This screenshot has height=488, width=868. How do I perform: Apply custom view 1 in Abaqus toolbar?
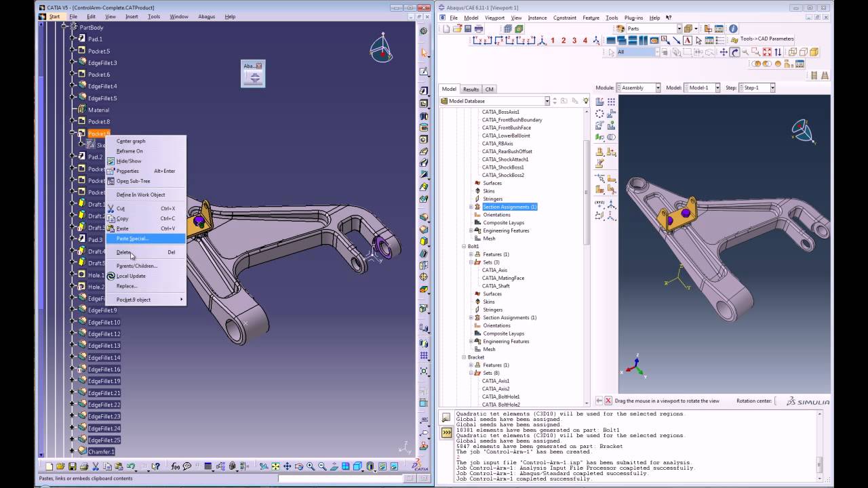click(553, 41)
